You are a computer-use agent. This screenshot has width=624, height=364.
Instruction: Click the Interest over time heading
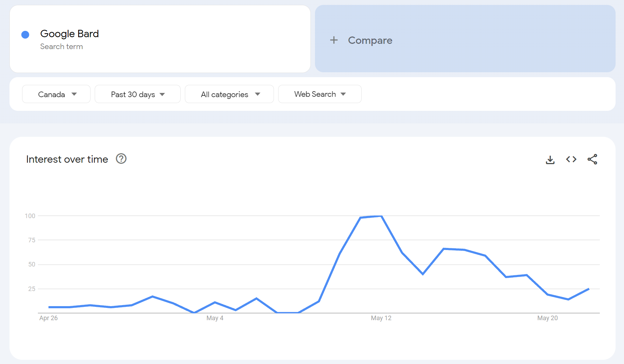coord(67,159)
